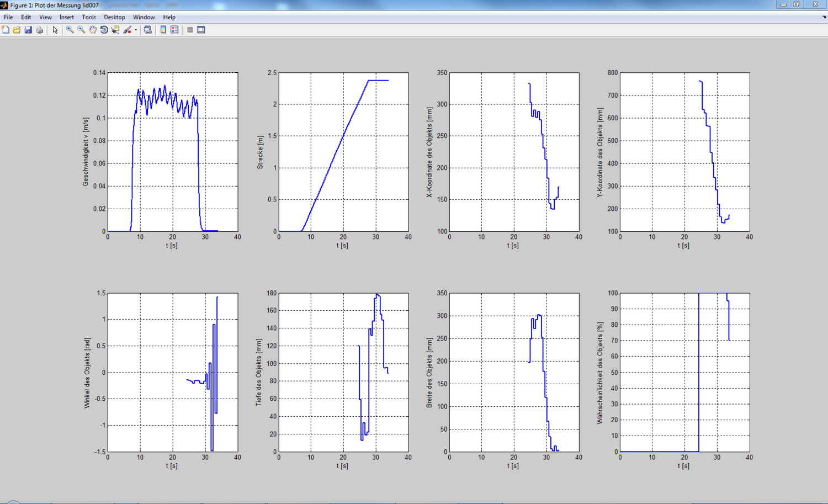This screenshot has height=504, width=828.
Task: Activate the Rotate 3D tool
Action: pyautogui.click(x=104, y=30)
